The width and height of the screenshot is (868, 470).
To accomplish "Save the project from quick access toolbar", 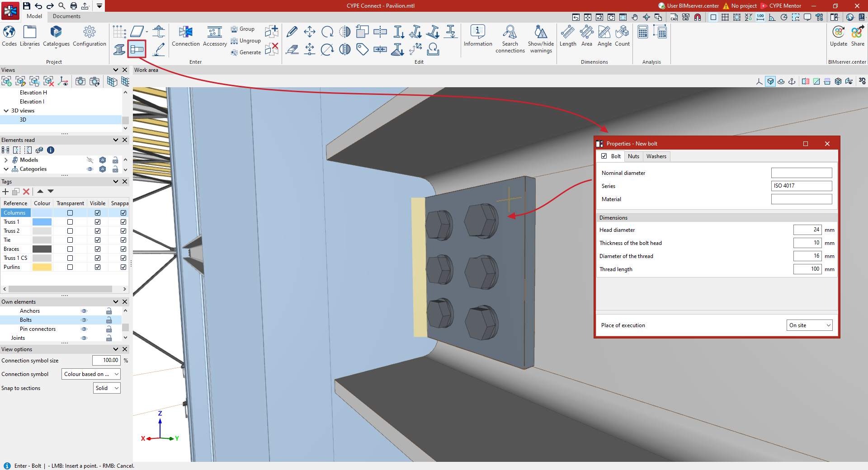I will [x=27, y=6].
